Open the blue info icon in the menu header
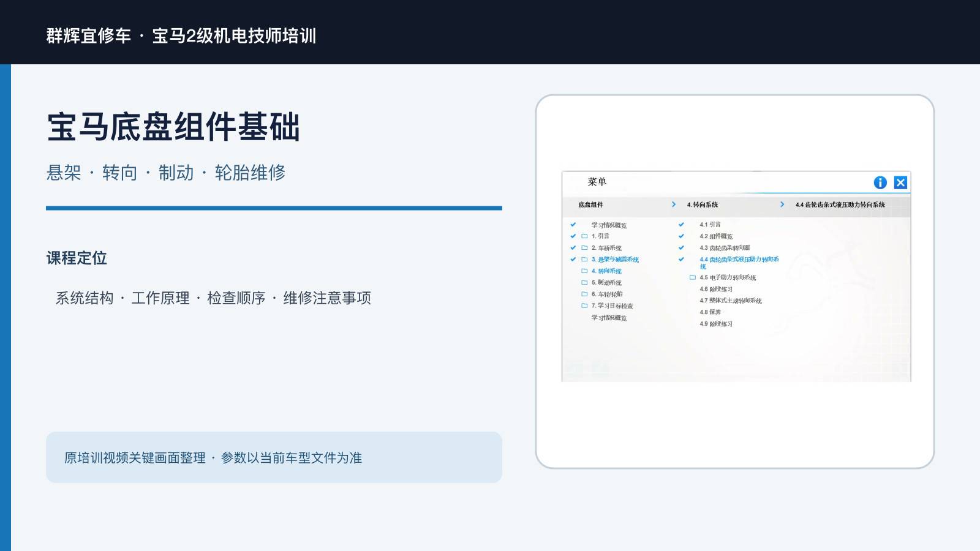This screenshot has height=551, width=980. pos(880,182)
